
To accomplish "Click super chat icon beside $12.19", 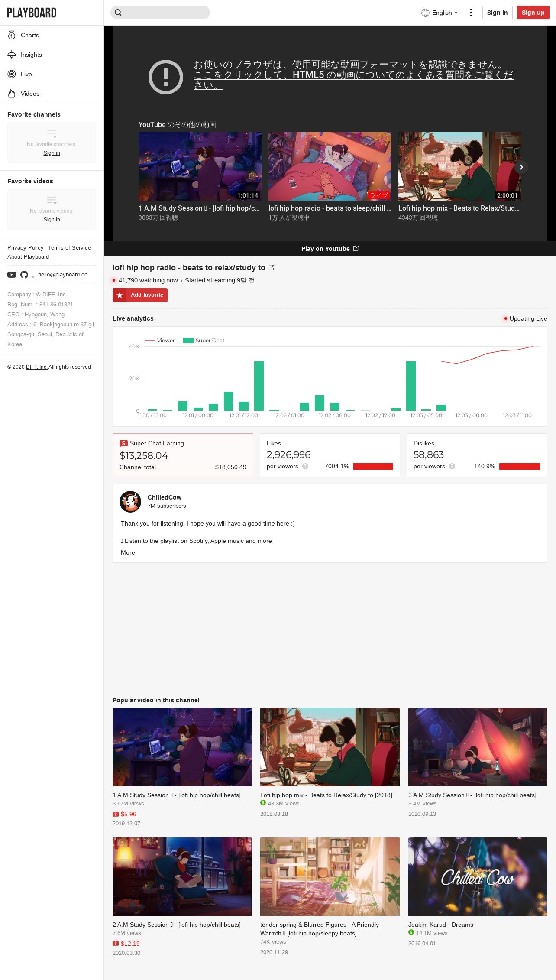I will 116,944.
